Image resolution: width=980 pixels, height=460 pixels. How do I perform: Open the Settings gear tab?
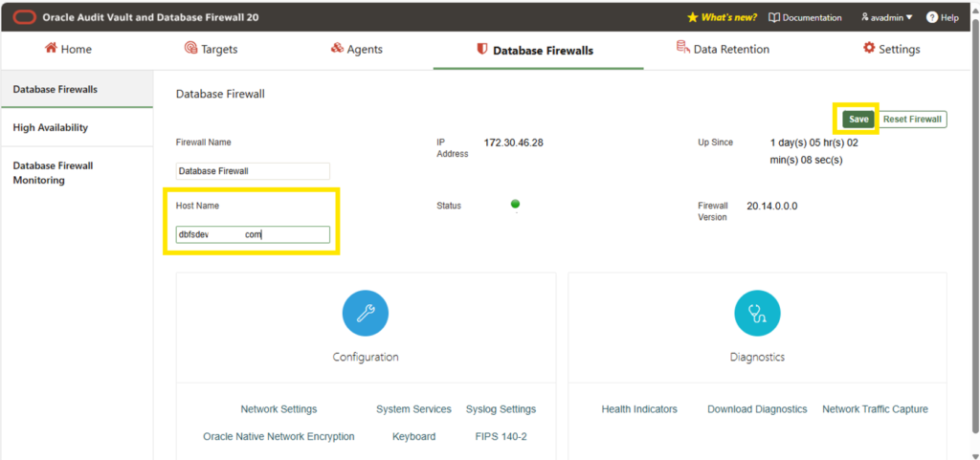click(891, 49)
